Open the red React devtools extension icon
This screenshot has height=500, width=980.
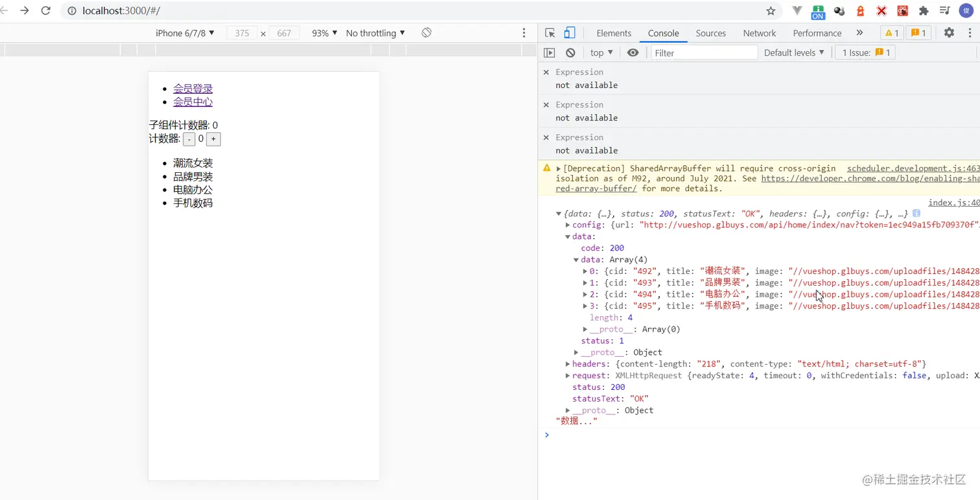tap(902, 10)
